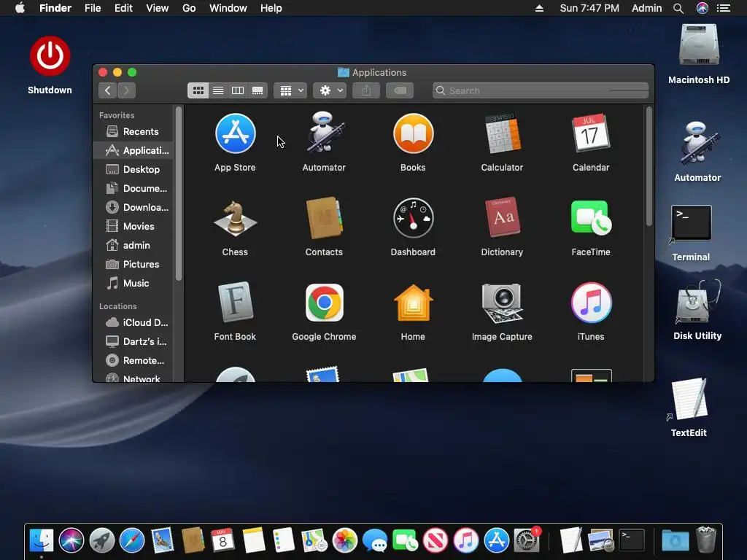
Task: Open Launchpad from the Dock
Action: pos(102,540)
